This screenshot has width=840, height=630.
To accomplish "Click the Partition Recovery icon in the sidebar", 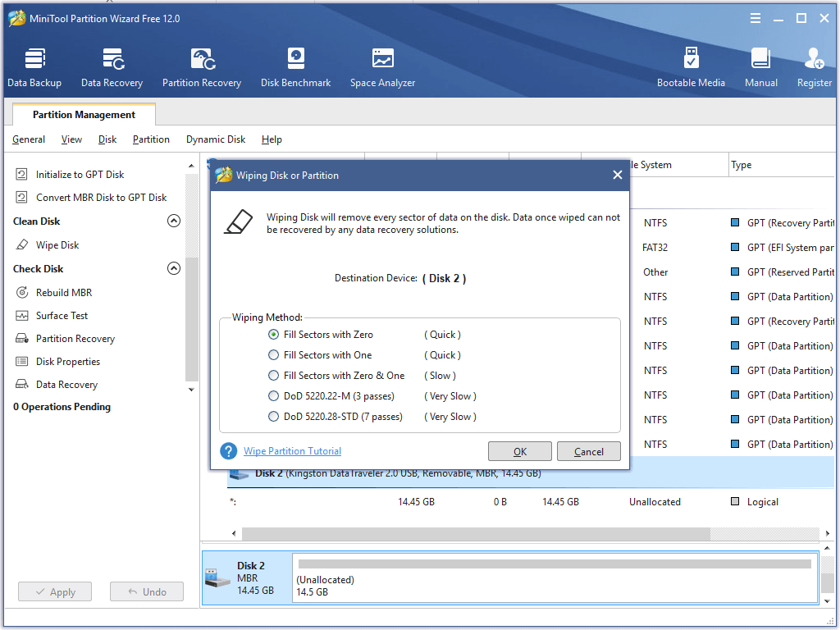I will pyautogui.click(x=22, y=339).
